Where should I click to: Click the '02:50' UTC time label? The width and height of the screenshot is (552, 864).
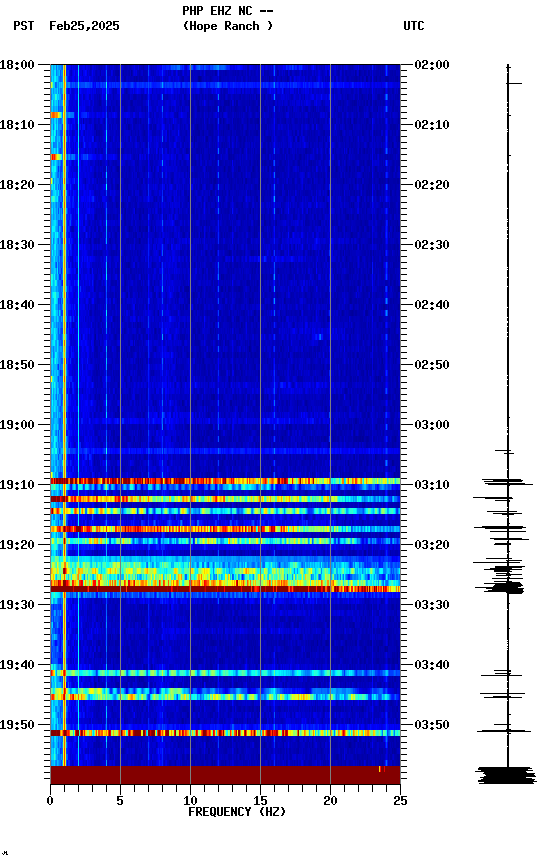pyautogui.click(x=432, y=365)
